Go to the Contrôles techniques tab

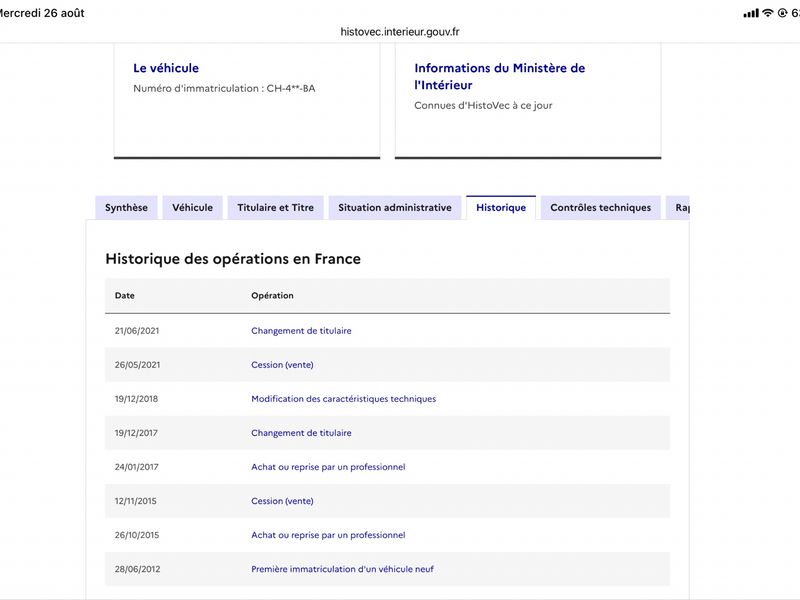click(x=601, y=208)
